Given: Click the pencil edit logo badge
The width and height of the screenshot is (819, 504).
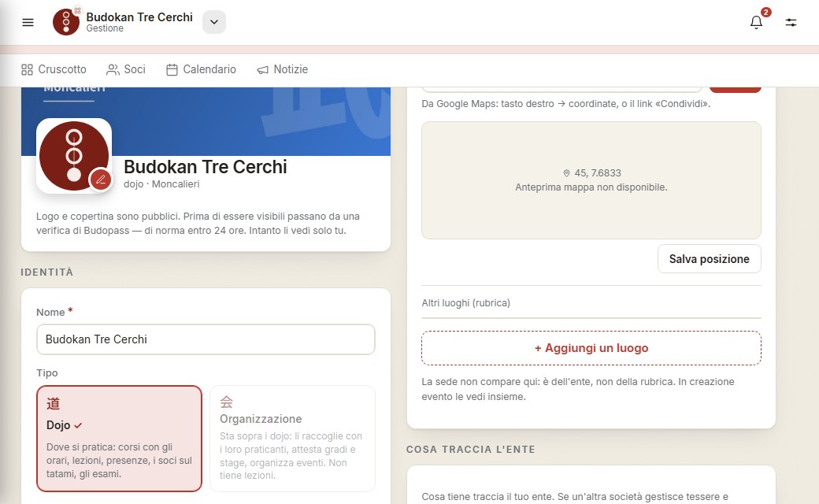Looking at the screenshot, I should 100,180.
